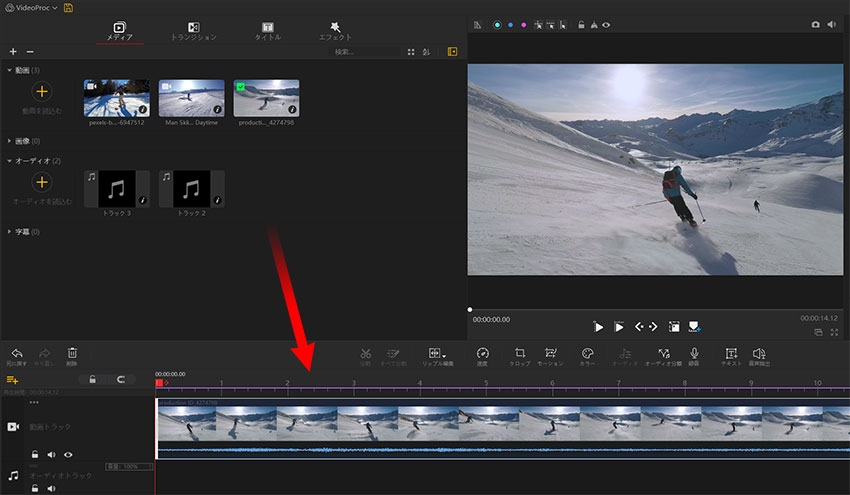The width and height of the screenshot is (850, 495).
Task: Collapse the 動画 (3) section
Action: tap(10, 70)
